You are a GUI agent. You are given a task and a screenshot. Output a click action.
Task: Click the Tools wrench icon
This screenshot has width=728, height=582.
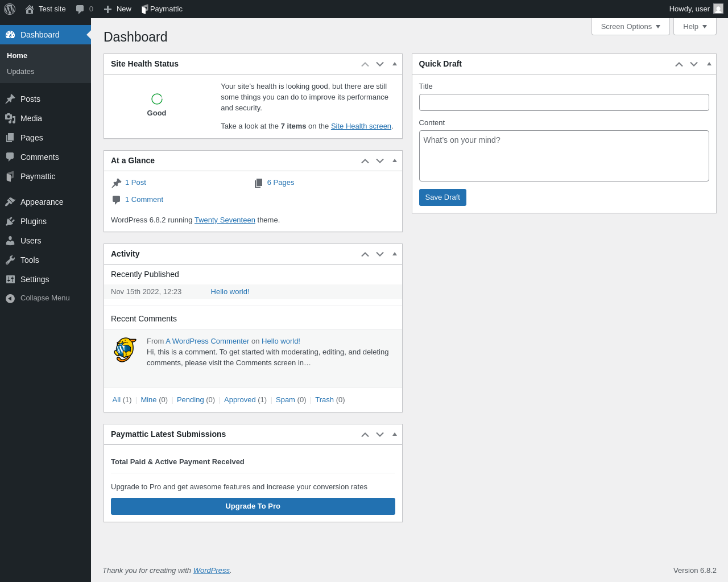[10, 260]
